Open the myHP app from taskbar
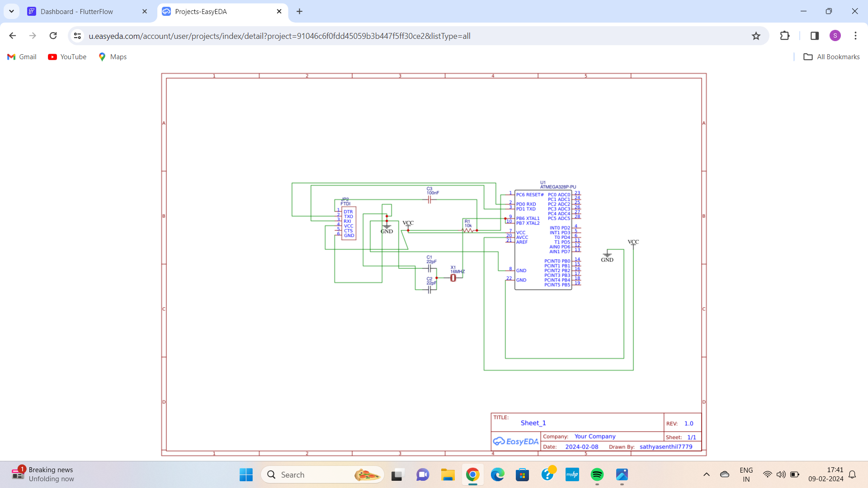 click(572, 474)
